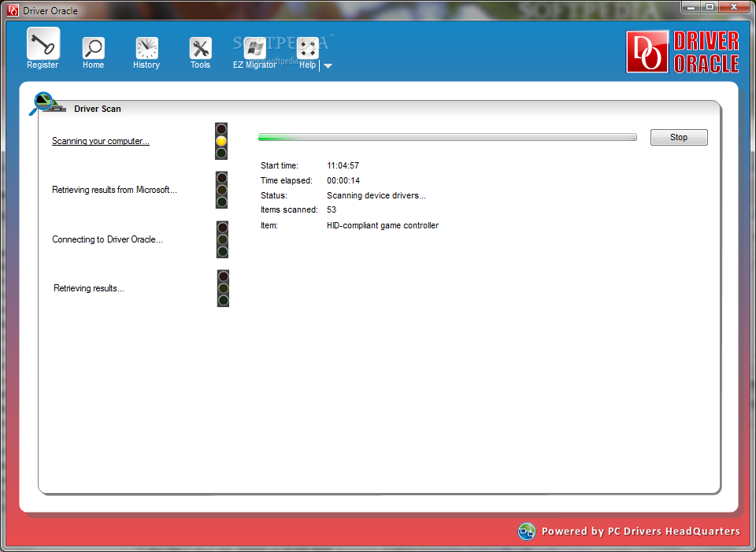Screen dimensions: 756x552
Task: Open the Help lifebuoy icon
Action: pos(308,48)
